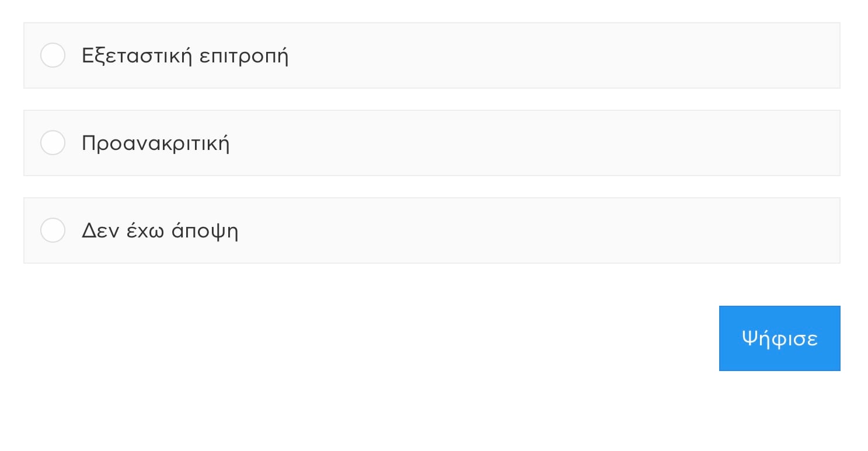Click the Δεν έχω άποψη label text

(x=160, y=230)
